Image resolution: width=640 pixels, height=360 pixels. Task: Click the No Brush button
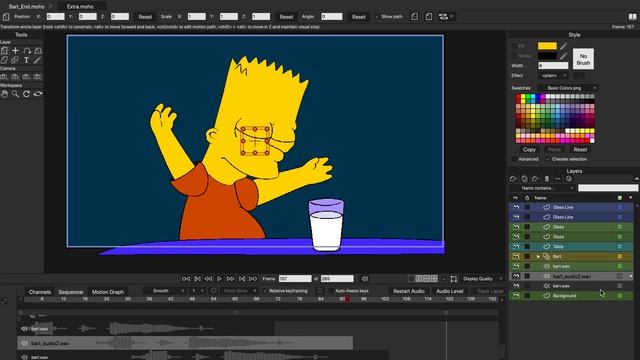pos(583,59)
